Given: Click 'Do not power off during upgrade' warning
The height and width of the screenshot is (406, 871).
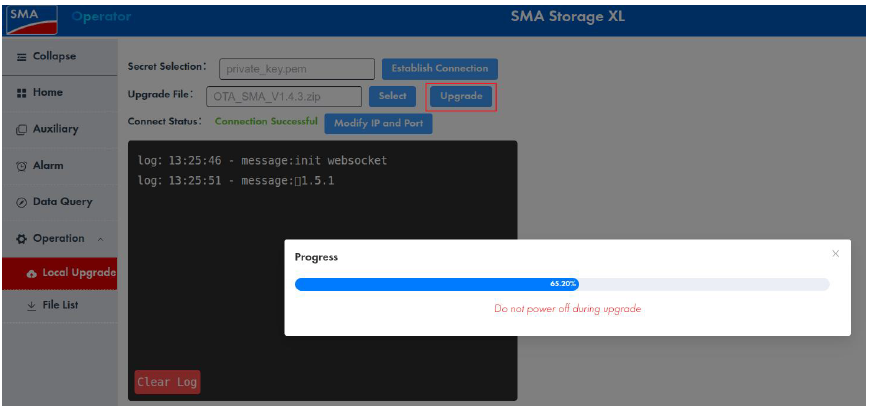Looking at the screenshot, I should point(568,309).
